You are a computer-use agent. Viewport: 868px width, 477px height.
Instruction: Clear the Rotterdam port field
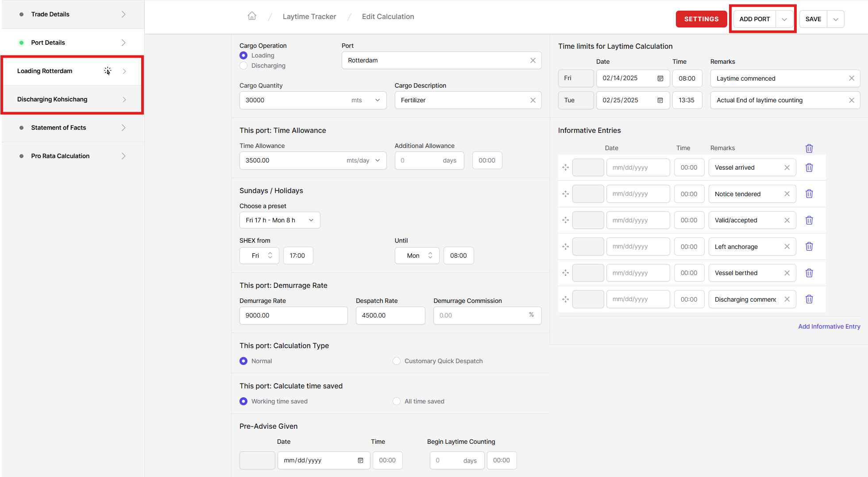click(x=532, y=60)
